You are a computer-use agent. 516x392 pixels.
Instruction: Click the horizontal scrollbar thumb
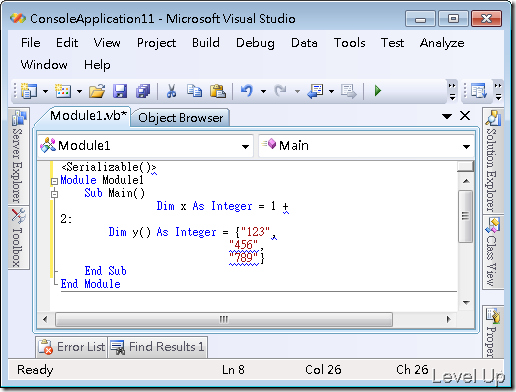coord(224,319)
